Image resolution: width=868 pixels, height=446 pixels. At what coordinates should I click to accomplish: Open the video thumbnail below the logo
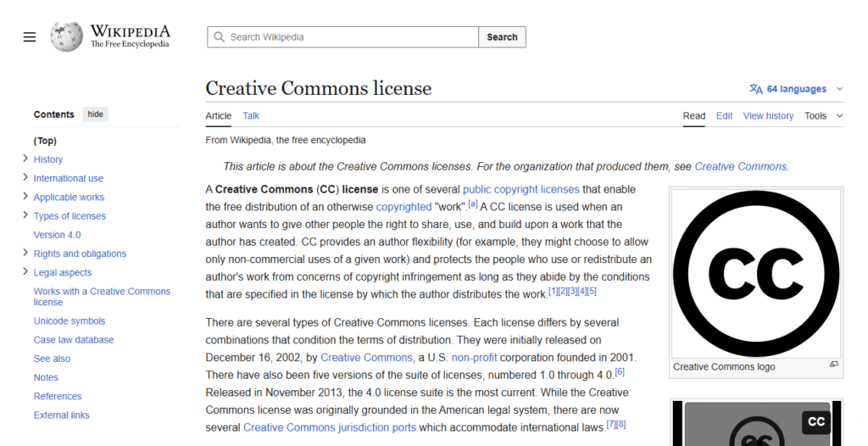pos(756,423)
